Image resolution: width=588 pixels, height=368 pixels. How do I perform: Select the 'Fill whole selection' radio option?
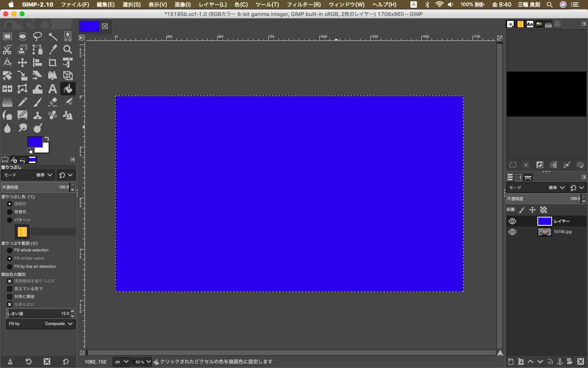(x=10, y=250)
